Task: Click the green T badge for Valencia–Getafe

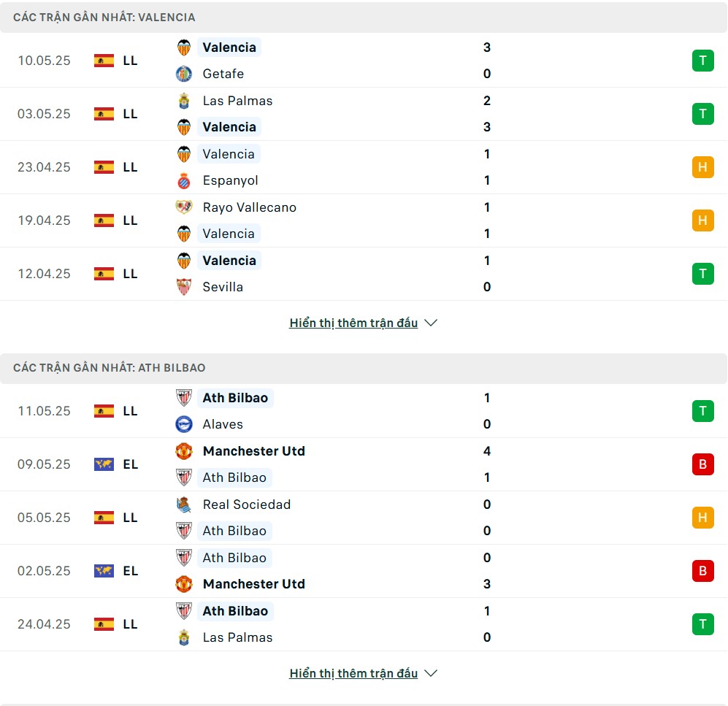Action: click(702, 61)
